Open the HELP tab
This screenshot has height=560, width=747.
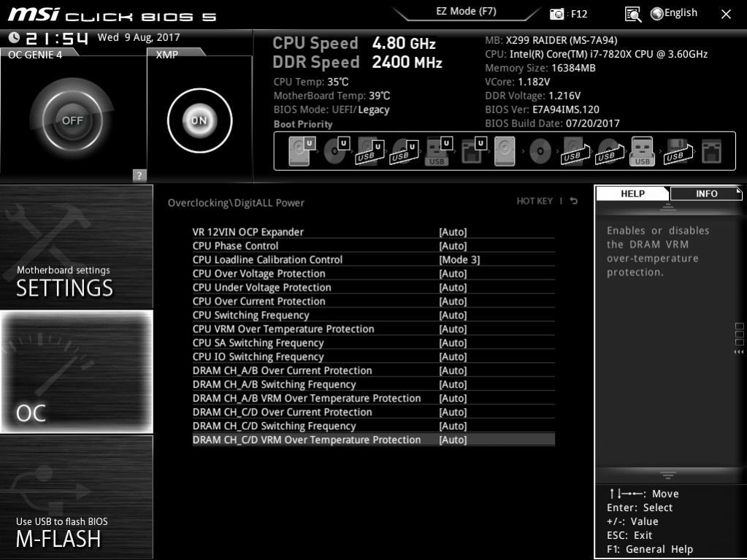pyautogui.click(x=632, y=193)
